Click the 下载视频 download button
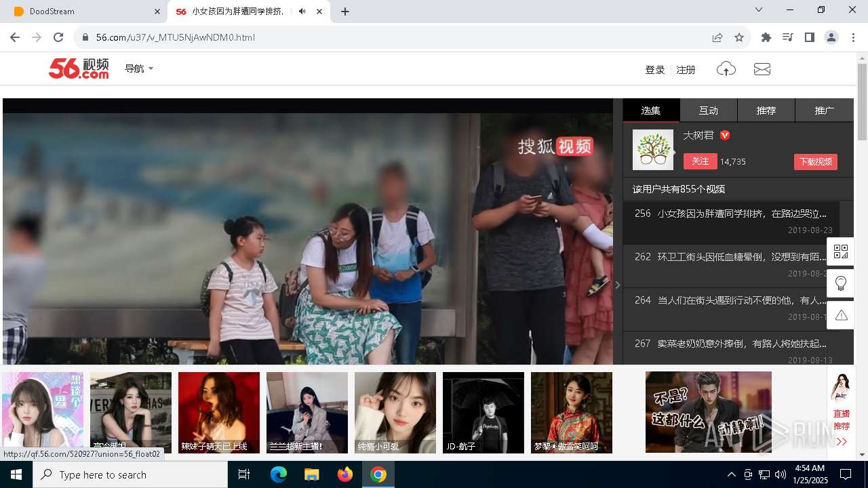868x488 pixels. (815, 162)
